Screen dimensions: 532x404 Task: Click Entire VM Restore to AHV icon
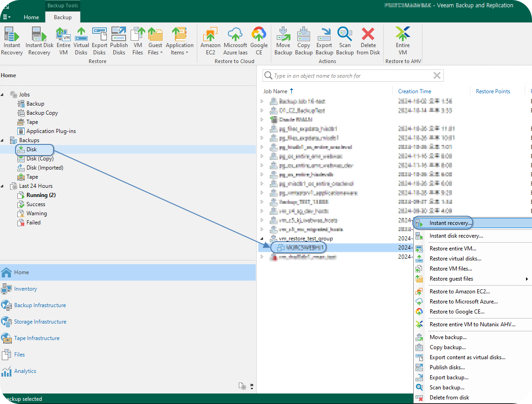402,41
